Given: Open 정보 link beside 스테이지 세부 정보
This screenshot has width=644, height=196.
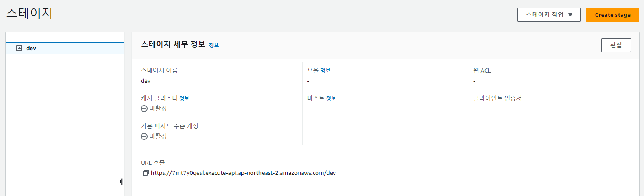Looking at the screenshot, I should (214, 45).
